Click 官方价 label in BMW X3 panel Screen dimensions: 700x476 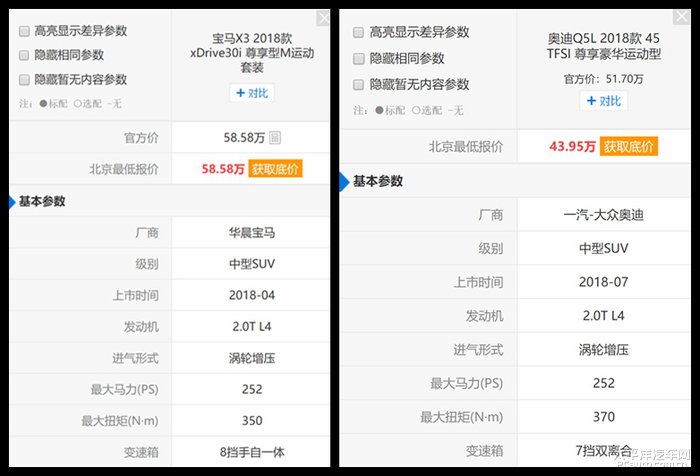coord(141,138)
